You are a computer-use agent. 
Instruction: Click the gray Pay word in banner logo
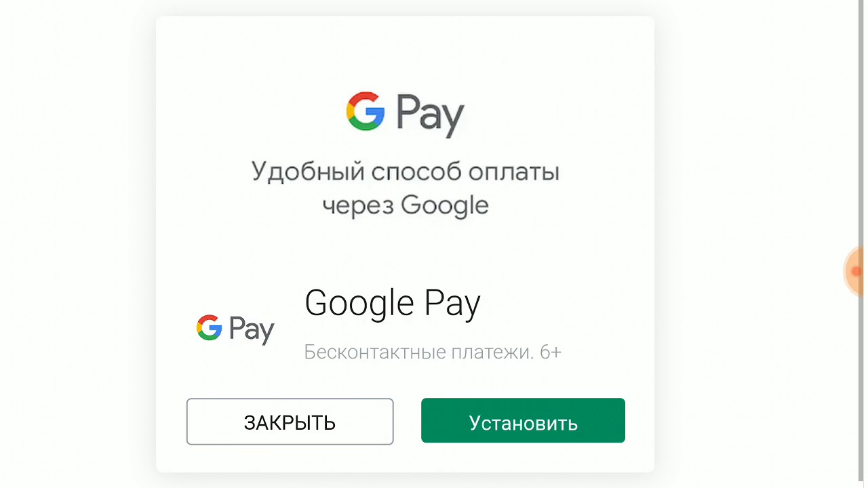[x=430, y=117]
